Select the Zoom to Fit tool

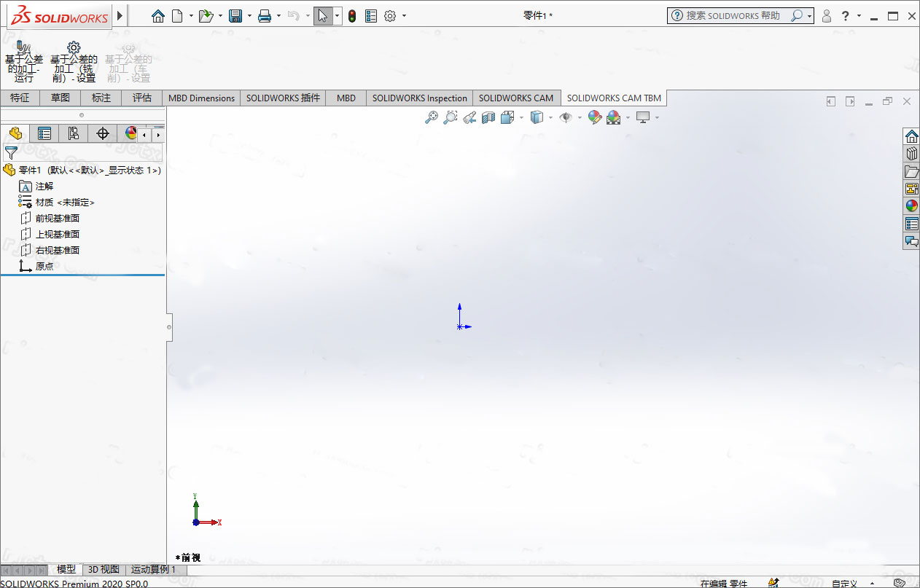(x=432, y=117)
